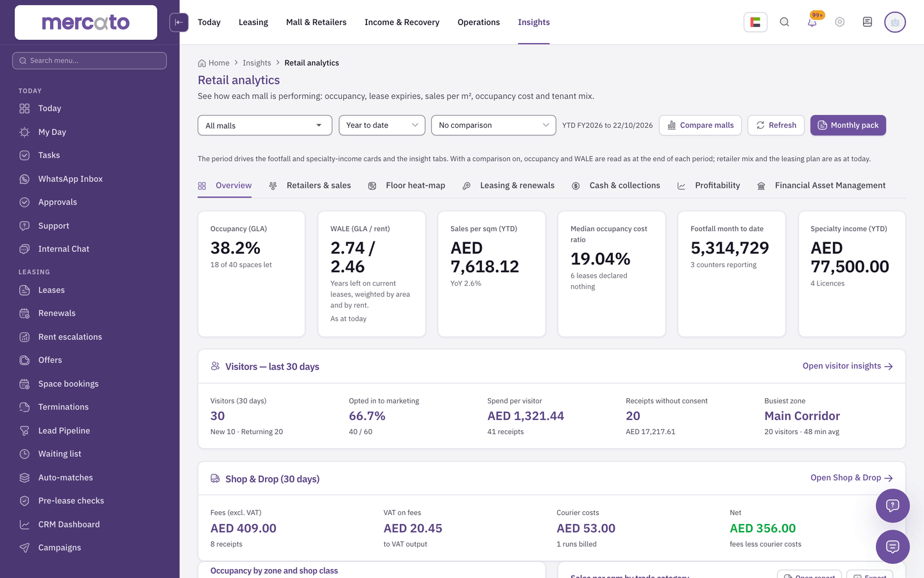Open the Mall & Retailers top menu
Viewport: 924px width, 578px height.
[316, 22]
